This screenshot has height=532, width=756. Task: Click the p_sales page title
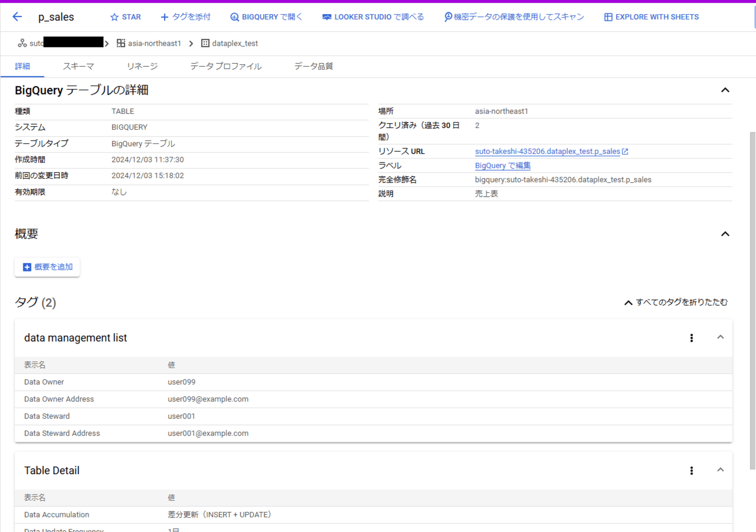(56, 17)
